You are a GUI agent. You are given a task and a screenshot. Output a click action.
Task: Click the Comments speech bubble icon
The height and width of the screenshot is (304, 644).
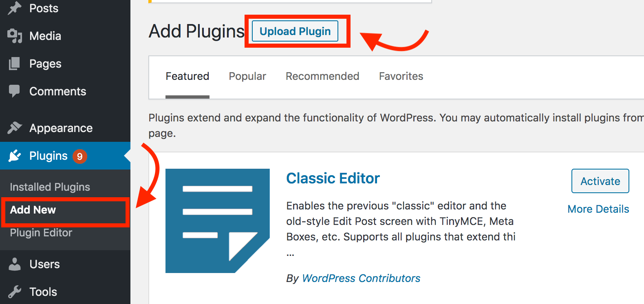point(15,91)
